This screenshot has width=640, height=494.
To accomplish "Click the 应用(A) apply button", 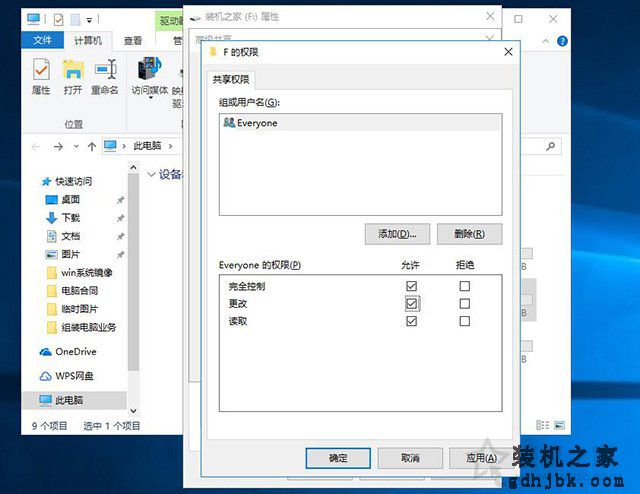I will 481,458.
